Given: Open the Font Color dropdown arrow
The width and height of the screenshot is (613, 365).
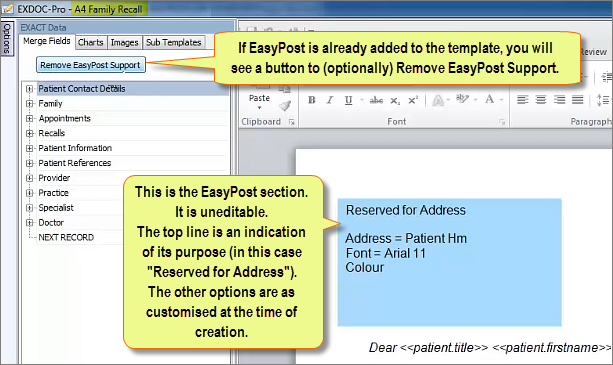Looking at the screenshot, I should 501,100.
